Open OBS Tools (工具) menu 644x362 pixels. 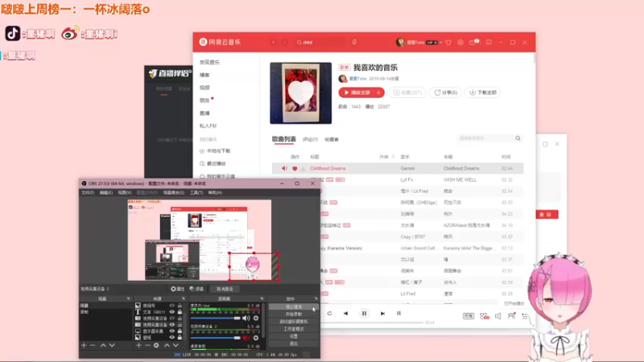coord(196,192)
